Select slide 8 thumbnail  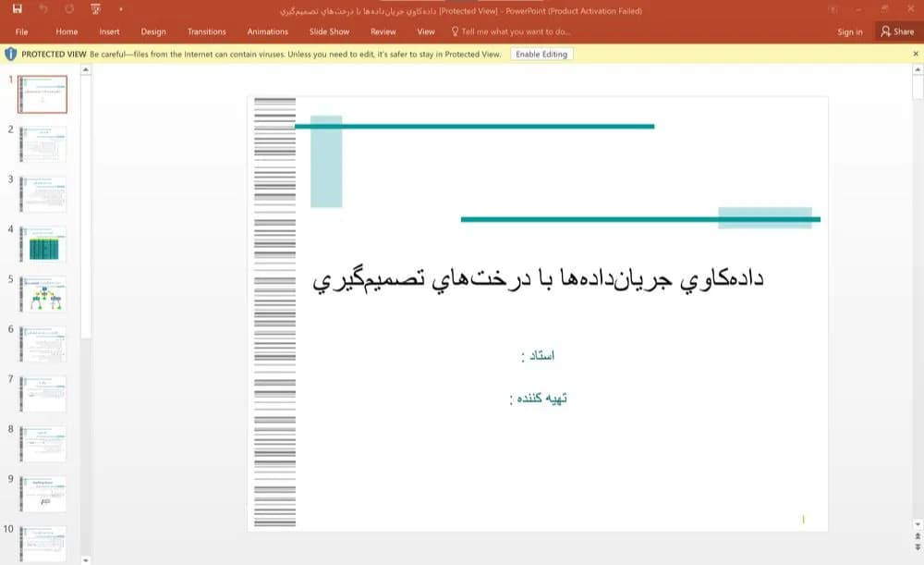43,444
